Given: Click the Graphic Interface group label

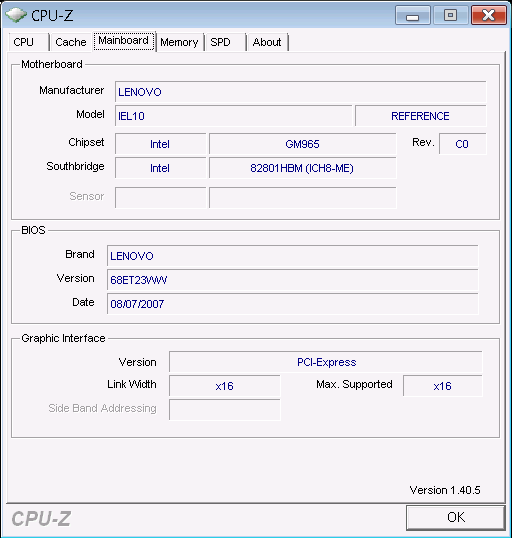Looking at the screenshot, I should [x=63, y=338].
